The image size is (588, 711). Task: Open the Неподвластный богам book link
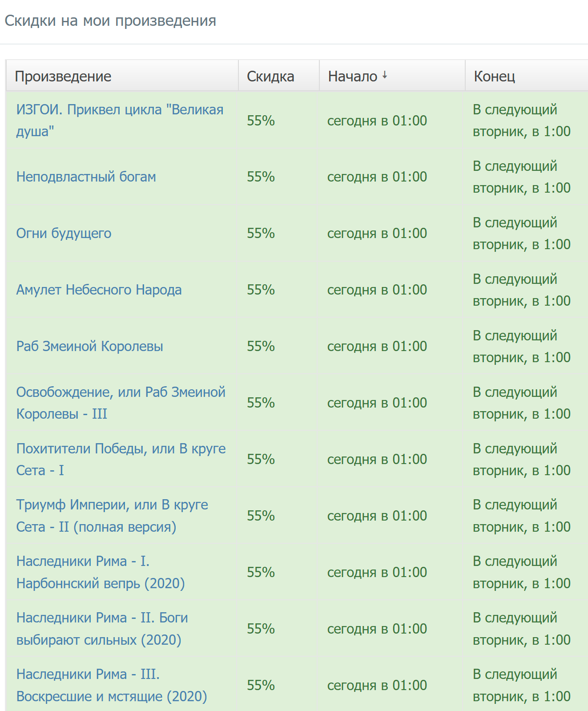click(86, 177)
